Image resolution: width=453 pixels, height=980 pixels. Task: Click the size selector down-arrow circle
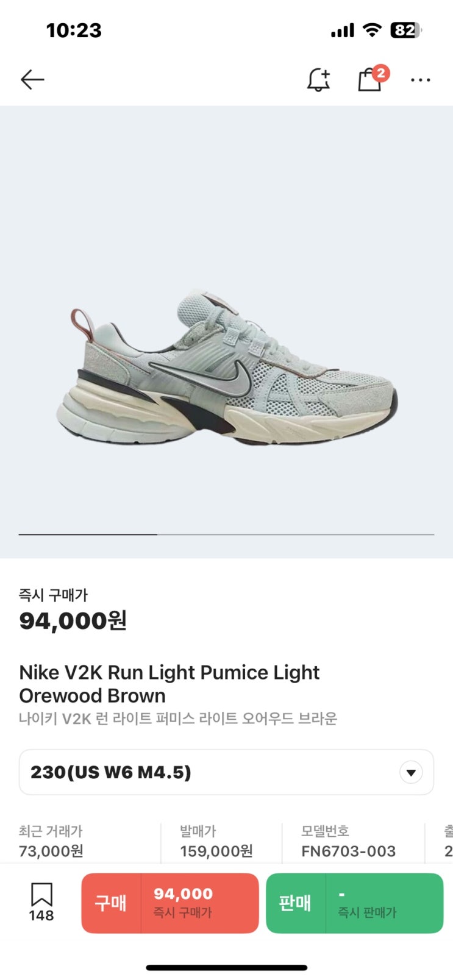[411, 773]
